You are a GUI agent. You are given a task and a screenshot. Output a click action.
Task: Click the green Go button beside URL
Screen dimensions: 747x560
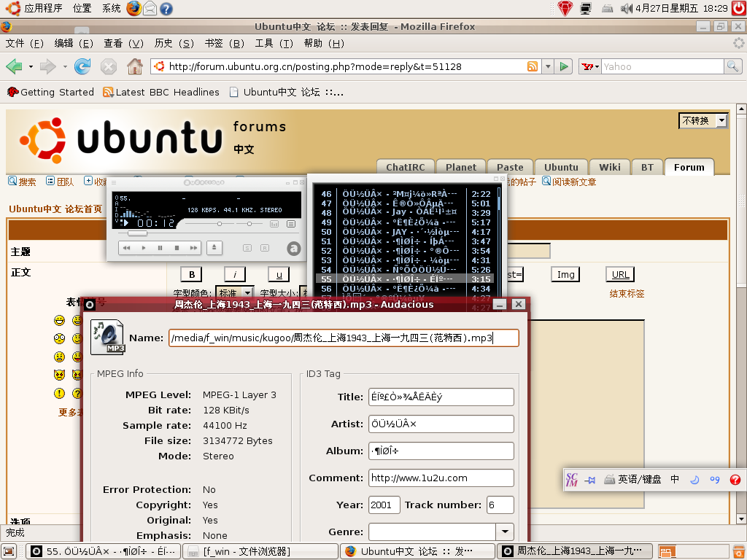564,66
